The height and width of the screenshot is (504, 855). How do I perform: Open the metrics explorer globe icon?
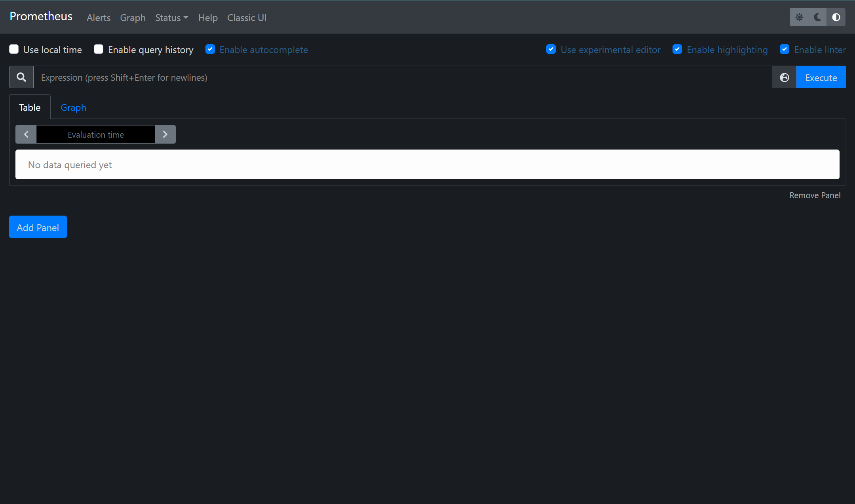[784, 77]
